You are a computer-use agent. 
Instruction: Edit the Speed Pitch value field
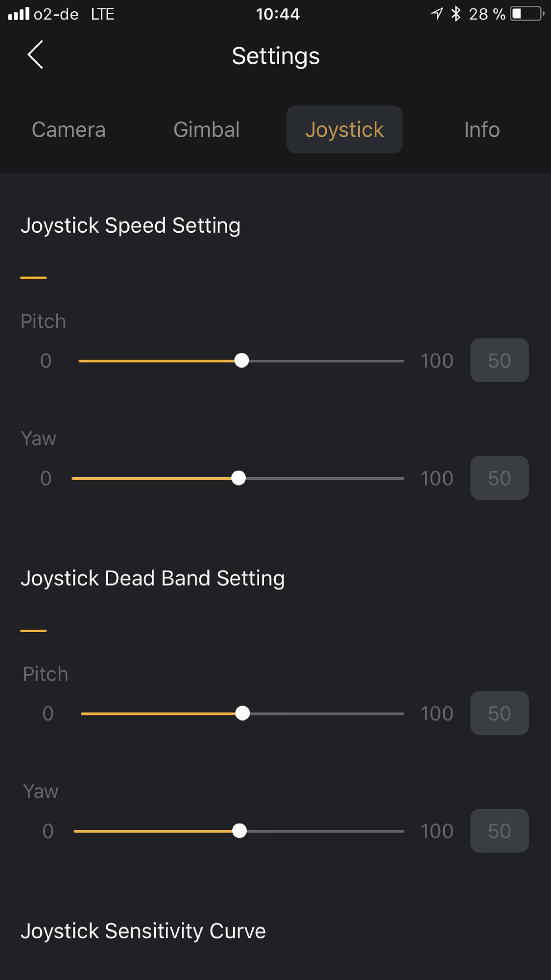(499, 361)
